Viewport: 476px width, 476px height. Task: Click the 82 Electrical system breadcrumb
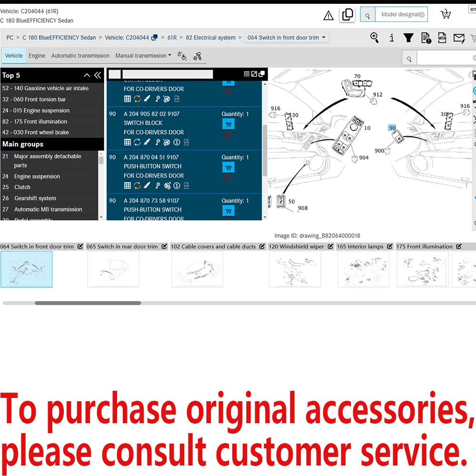[210, 37]
